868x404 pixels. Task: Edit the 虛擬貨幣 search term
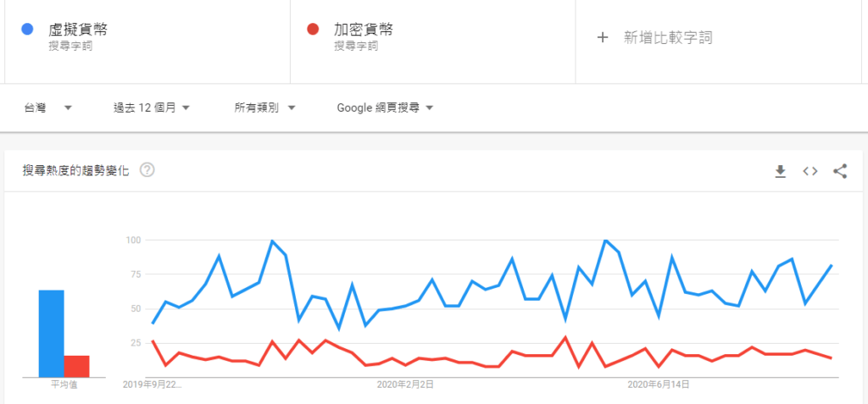[x=78, y=30]
